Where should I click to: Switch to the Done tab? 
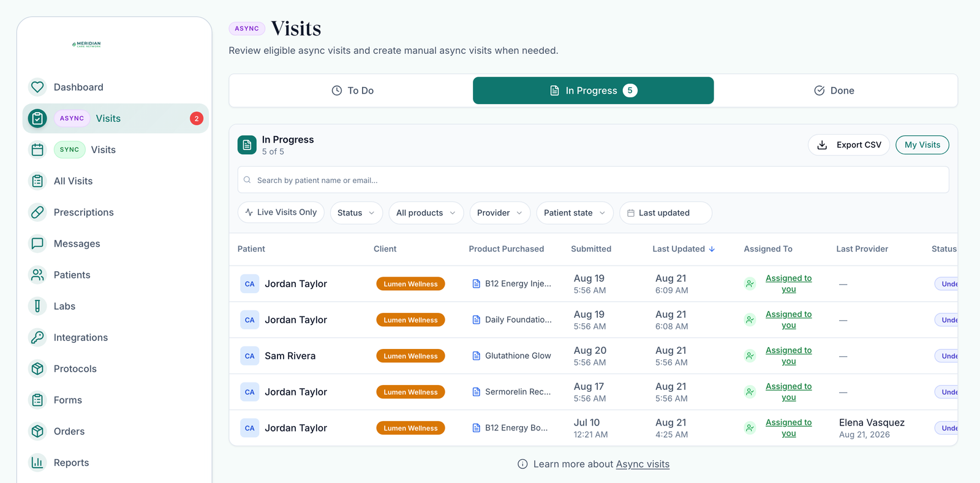click(834, 91)
